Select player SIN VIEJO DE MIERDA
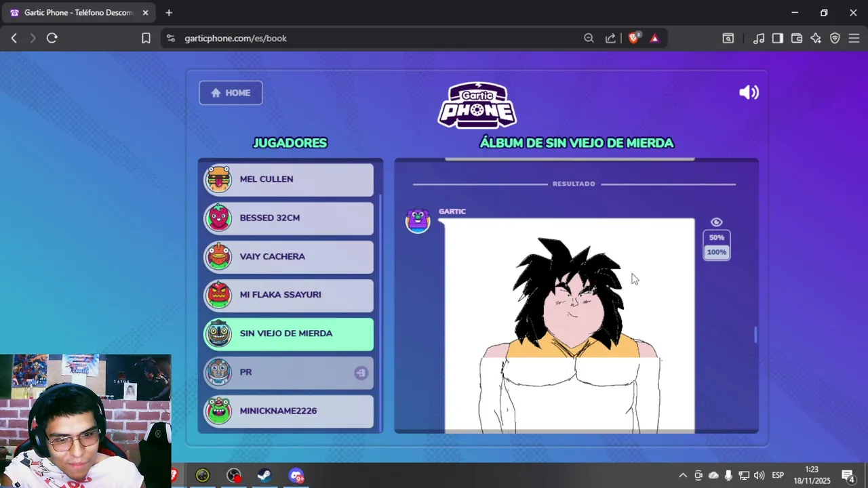 click(288, 333)
